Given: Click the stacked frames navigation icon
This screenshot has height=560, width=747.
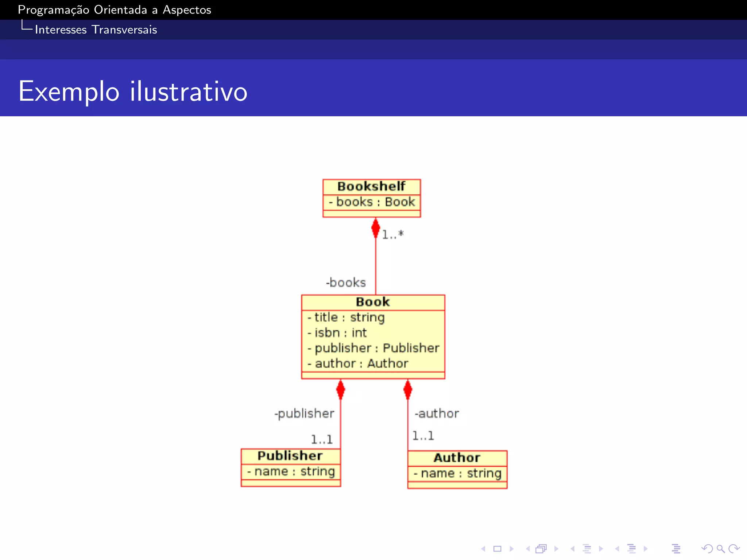Looking at the screenshot, I should point(542,549).
